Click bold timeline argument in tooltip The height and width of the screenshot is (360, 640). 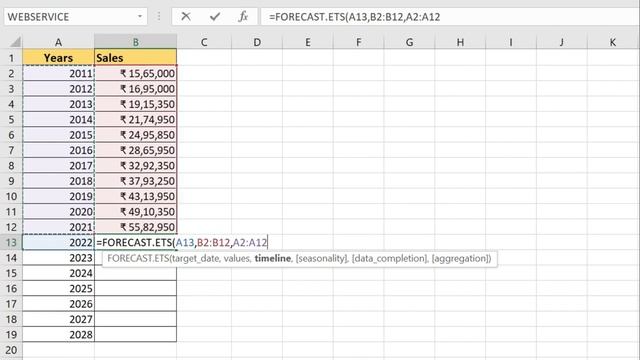tap(273, 258)
